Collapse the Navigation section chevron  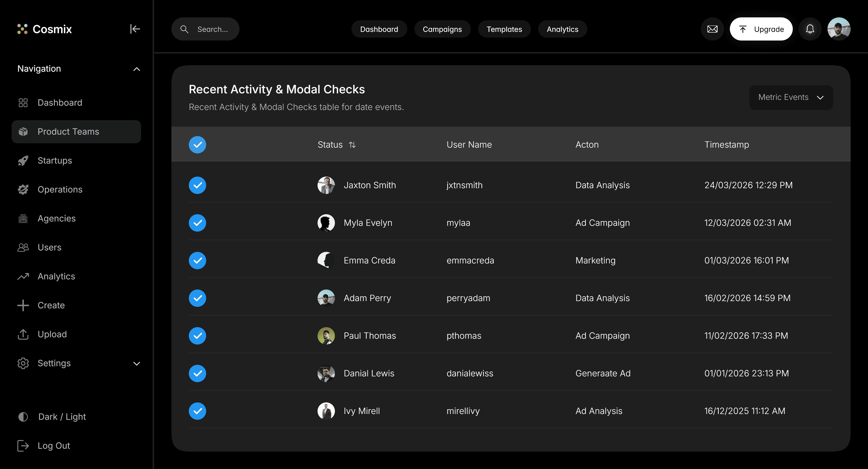click(x=137, y=69)
